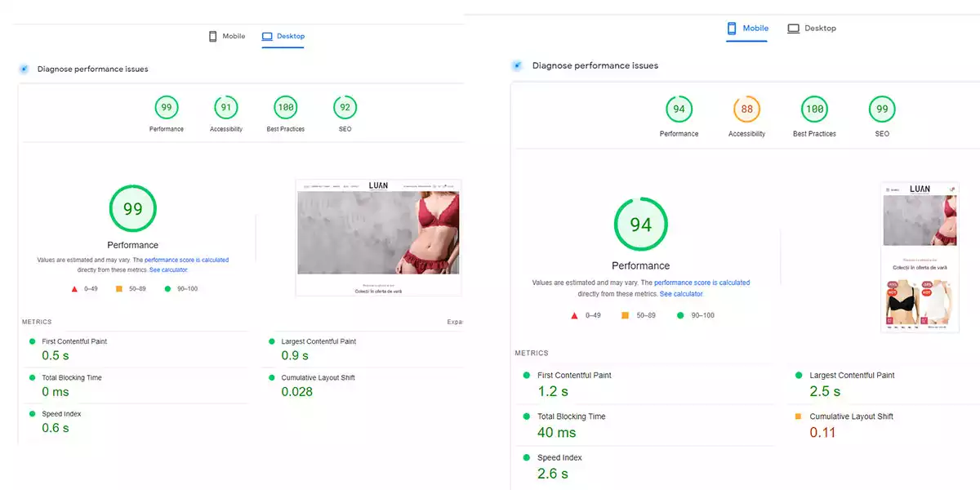Select the Accessibility gauge showing 91
This screenshot has width=980, height=490.
225,107
